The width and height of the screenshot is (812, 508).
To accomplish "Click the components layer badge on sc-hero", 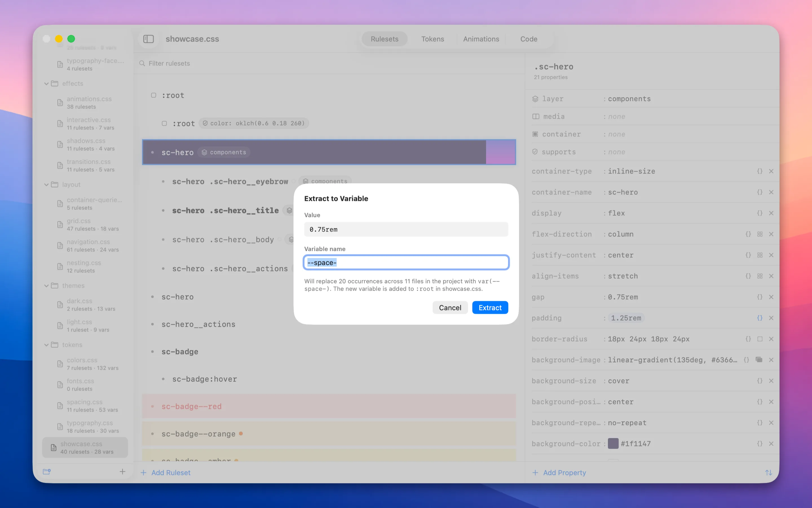I will click(x=224, y=152).
